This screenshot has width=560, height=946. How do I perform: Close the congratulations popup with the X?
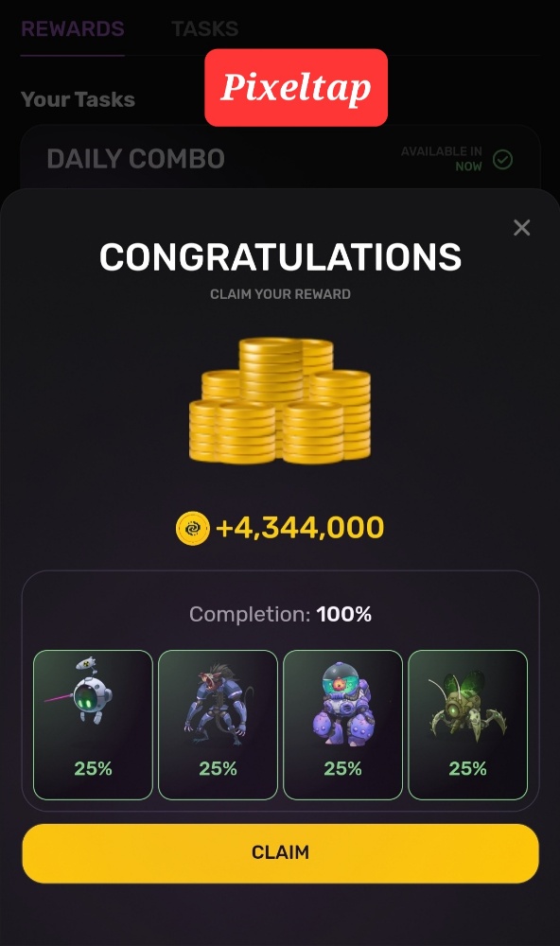[521, 227]
